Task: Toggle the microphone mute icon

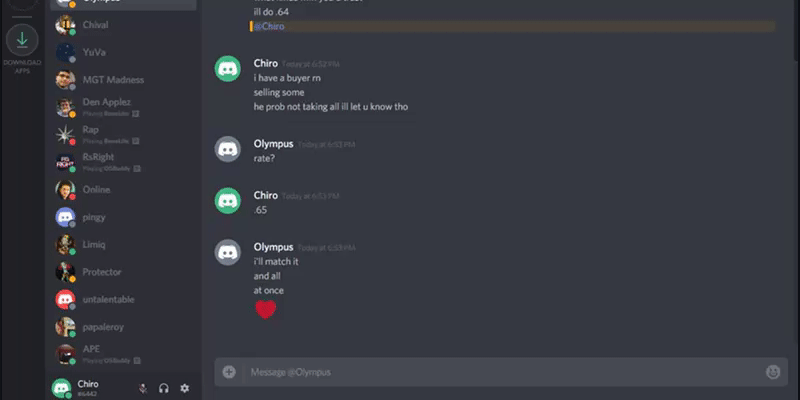Action: click(143, 388)
